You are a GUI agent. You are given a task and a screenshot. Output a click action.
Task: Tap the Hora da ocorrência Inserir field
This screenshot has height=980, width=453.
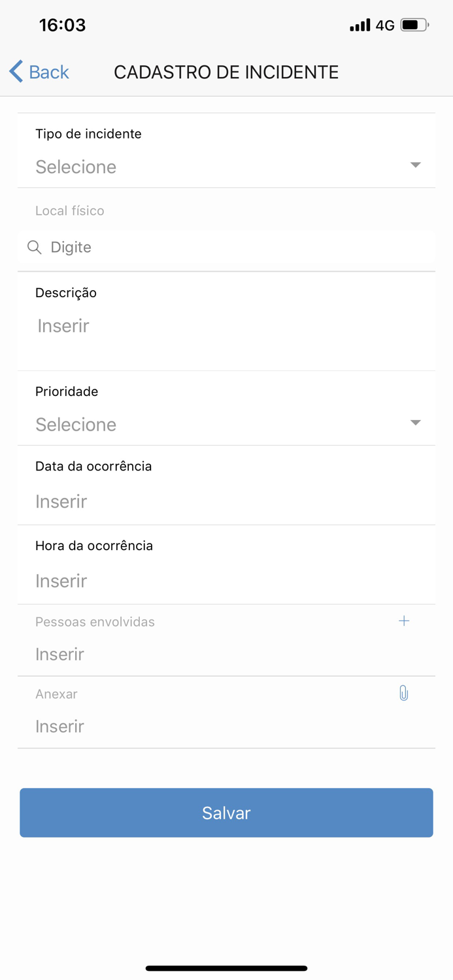tap(226, 580)
